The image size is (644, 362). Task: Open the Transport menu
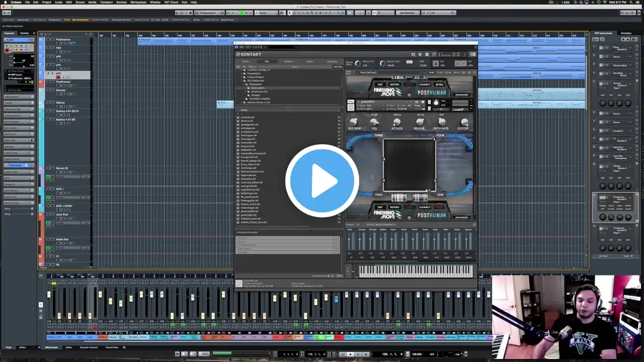pos(106,2)
